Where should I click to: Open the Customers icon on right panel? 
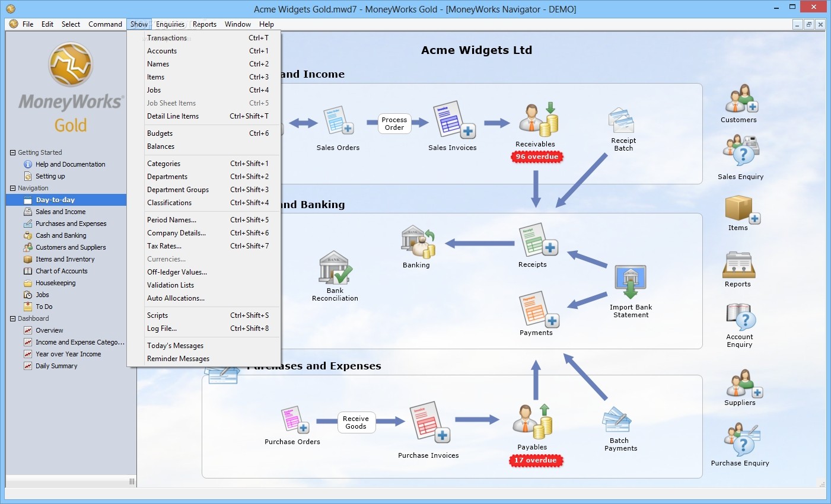(x=741, y=98)
